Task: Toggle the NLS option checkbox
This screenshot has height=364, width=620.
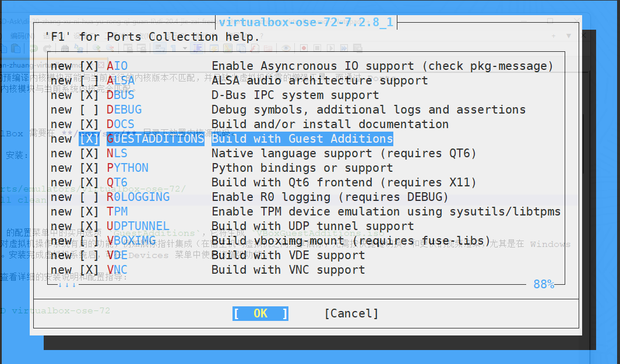Action: click(89, 153)
